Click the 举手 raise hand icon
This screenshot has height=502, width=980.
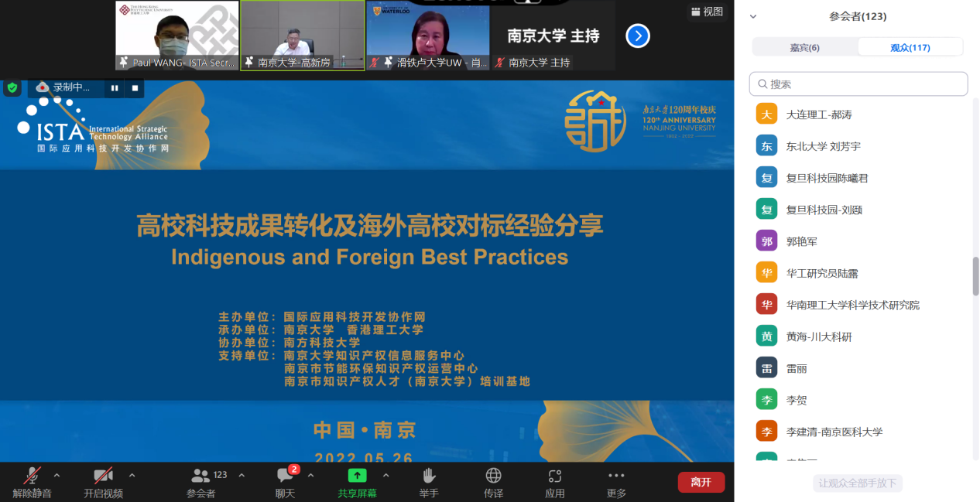coord(429,476)
